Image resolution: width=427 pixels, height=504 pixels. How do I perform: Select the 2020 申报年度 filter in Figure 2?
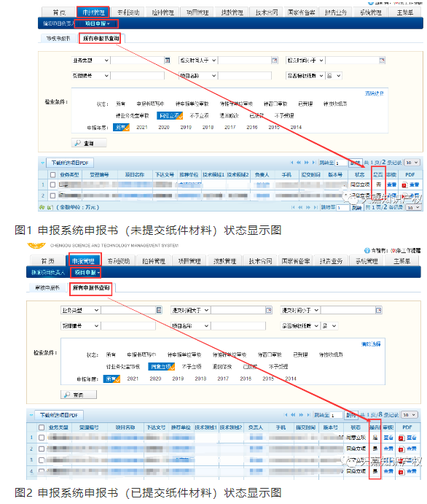(x=155, y=379)
